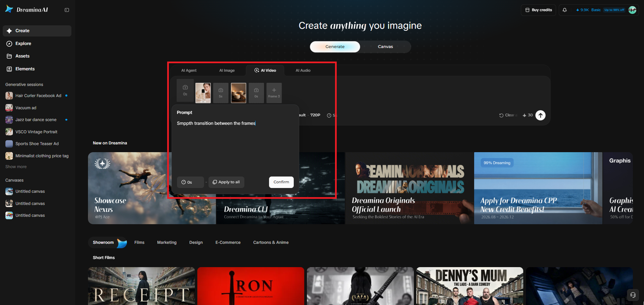Switch to AI Audio tab
The height and width of the screenshot is (305, 644).
(303, 70)
